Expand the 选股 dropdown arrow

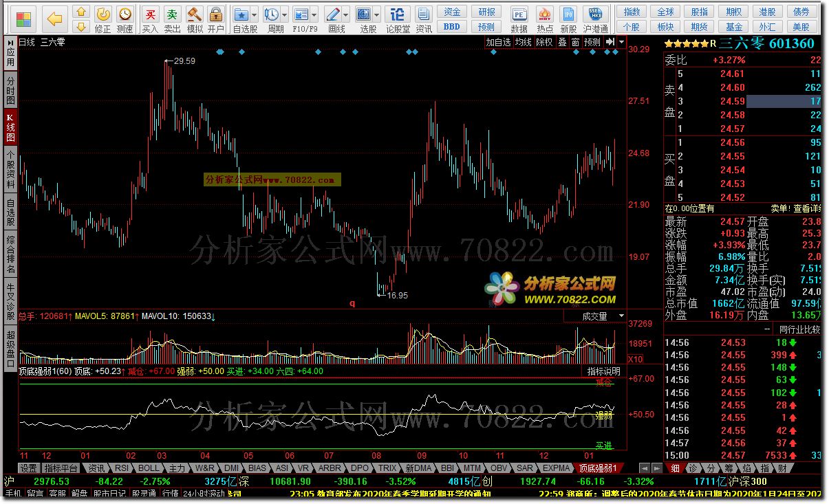click(x=377, y=14)
